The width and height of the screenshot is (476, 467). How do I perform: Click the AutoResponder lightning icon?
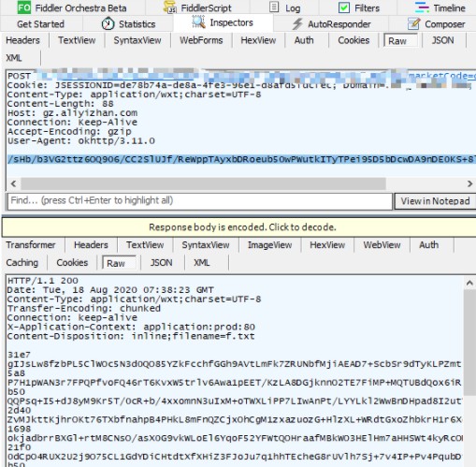(297, 24)
